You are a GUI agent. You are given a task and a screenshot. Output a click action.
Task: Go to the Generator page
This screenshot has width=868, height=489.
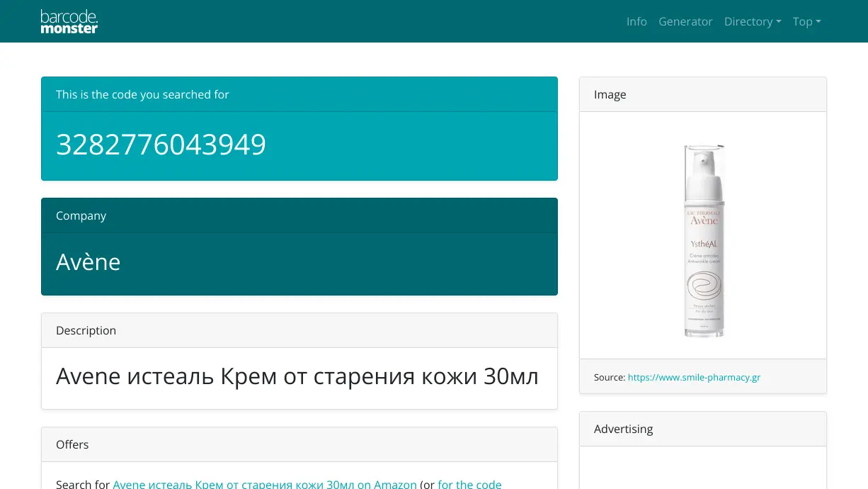(685, 21)
